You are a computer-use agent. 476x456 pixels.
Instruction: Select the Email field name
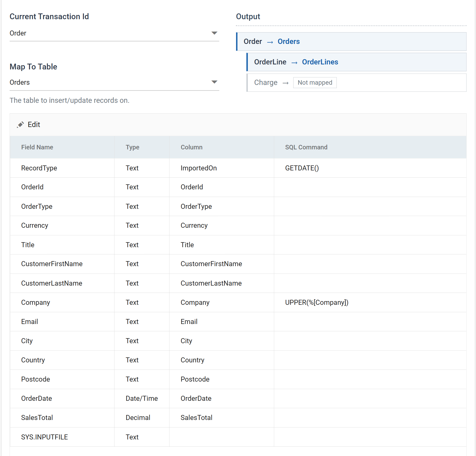pyautogui.click(x=29, y=322)
